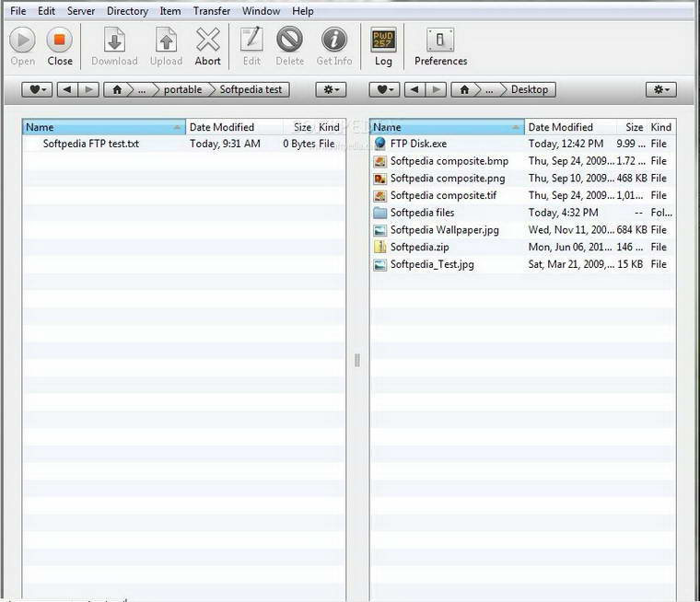Open the Directory menu
Viewport: 700px width, 602px height.
pyautogui.click(x=127, y=11)
